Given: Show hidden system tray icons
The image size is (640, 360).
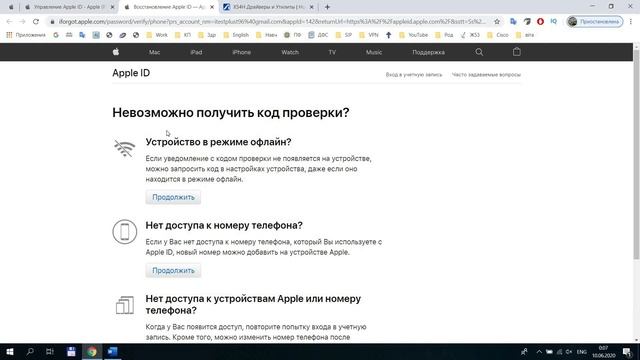Looking at the screenshot, I should point(539,352).
